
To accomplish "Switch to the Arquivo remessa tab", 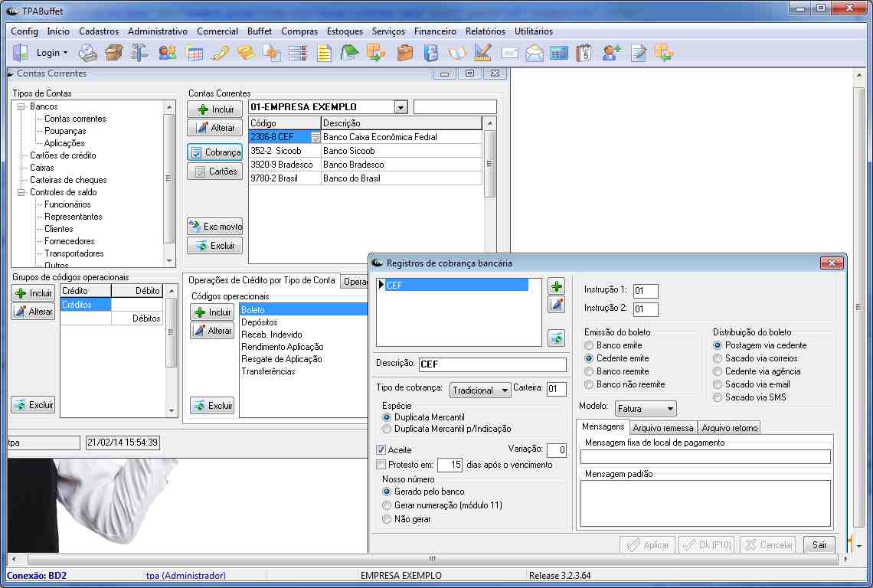I will tap(662, 428).
